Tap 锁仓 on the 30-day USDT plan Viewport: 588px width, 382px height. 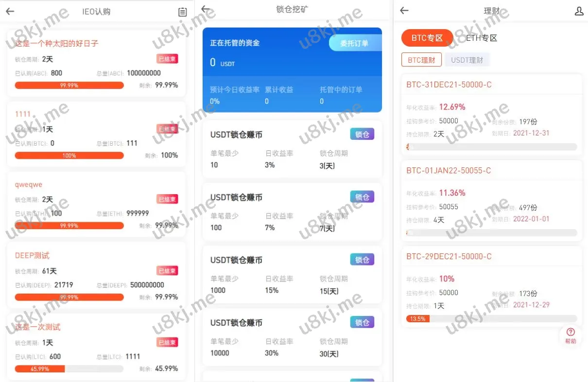[x=363, y=322]
